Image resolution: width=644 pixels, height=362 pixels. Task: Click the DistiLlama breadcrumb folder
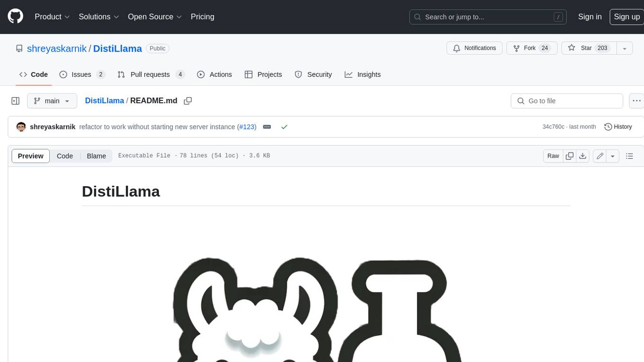tap(104, 100)
